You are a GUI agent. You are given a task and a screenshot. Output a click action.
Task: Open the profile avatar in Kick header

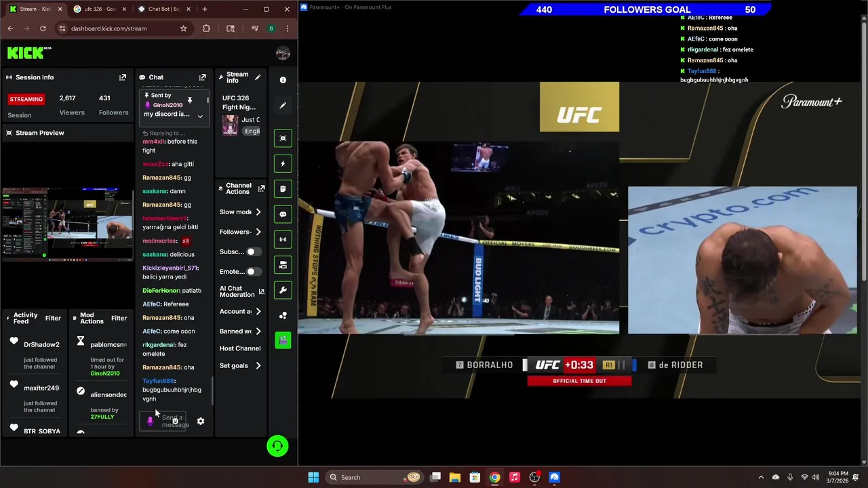click(283, 54)
